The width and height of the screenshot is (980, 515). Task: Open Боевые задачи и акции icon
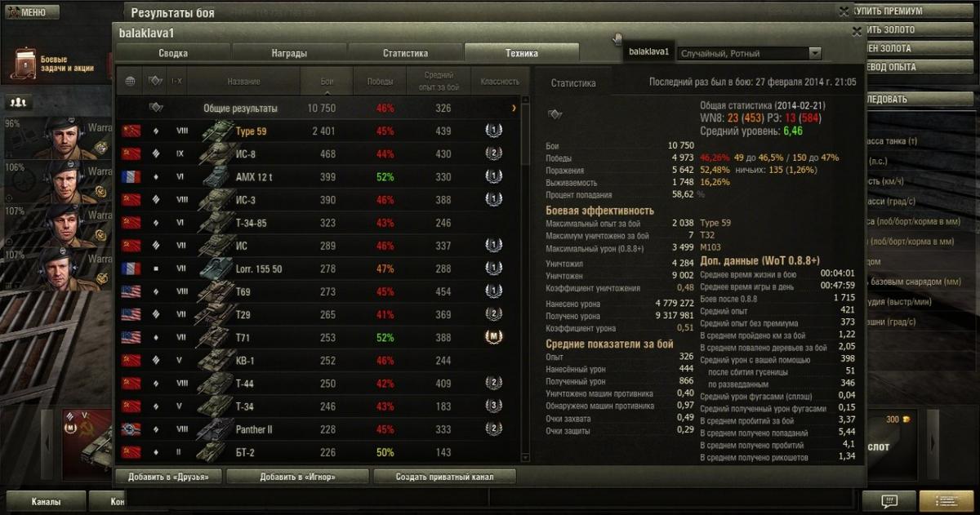tap(24, 64)
